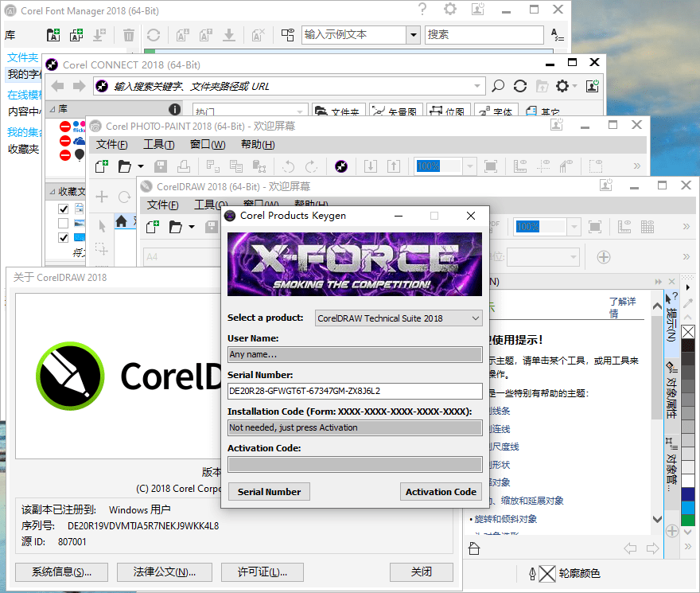Open the CorelDRAW zoom level dropdown
Viewport: 700px width, 593px height.
tap(574, 227)
